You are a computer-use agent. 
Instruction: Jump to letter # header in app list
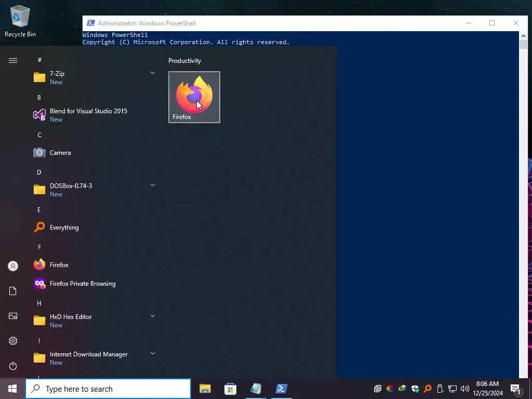tap(39, 60)
